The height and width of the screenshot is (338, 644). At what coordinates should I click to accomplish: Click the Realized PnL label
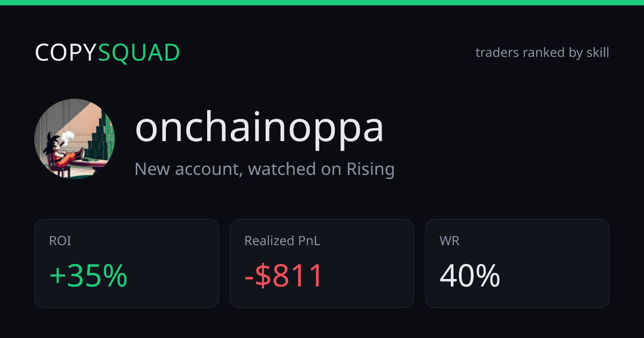(x=282, y=241)
